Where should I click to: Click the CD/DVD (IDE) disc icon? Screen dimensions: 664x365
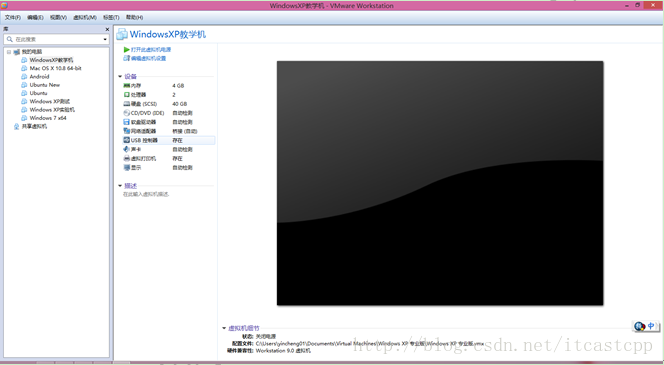(x=126, y=113)
